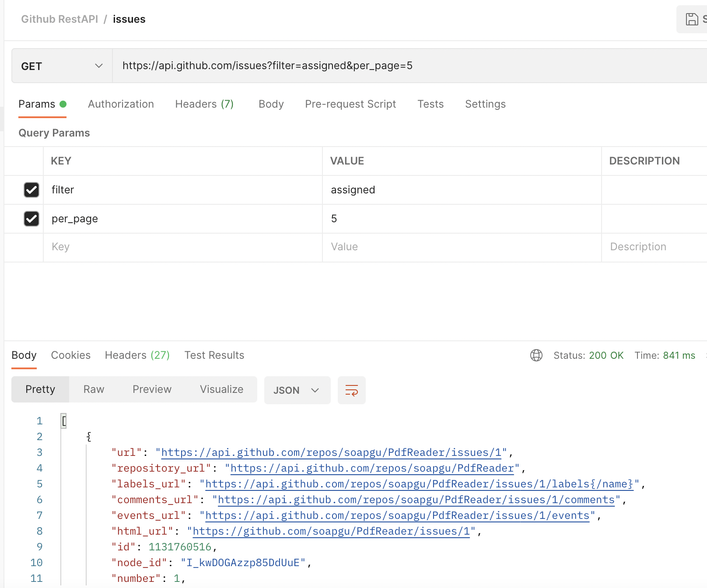Edit the per_page value '5' cell

pos(462,219)
